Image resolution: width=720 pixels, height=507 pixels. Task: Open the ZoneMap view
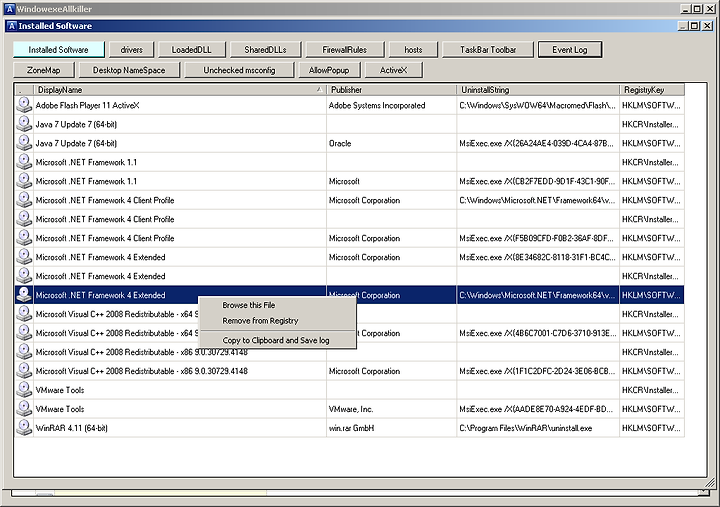pyautogui.click(x=44, y=70)
